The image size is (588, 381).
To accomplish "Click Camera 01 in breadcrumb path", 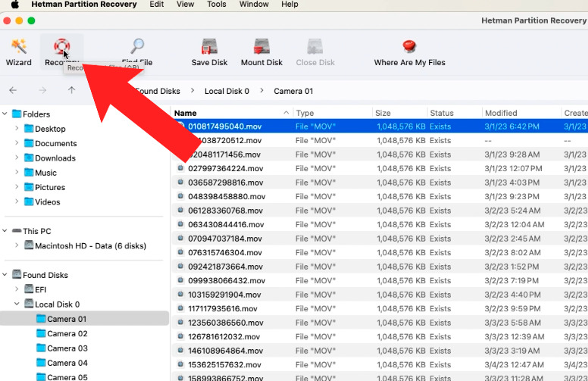I will (x=293, y=91).
